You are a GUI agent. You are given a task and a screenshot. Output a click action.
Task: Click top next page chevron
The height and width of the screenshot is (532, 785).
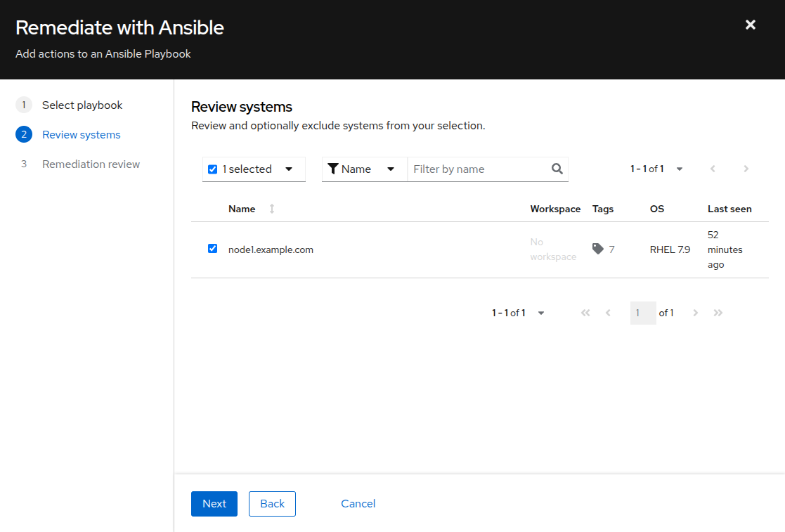coord(746,169)
